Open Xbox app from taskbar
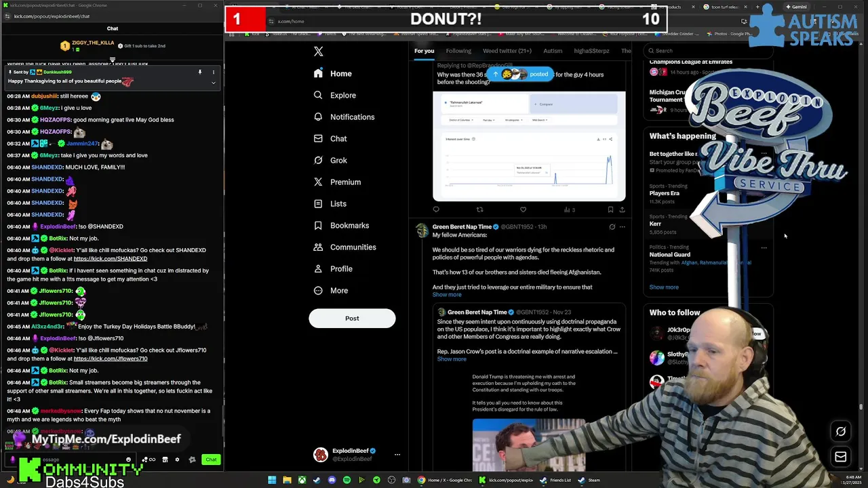The width and height of the screenshot is (868, 488). click(302, 480)
